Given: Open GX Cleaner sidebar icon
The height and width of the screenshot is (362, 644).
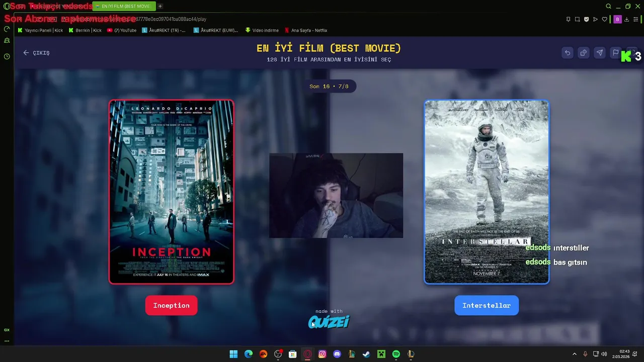Looking at the screenshot, I should pos(7,40).
